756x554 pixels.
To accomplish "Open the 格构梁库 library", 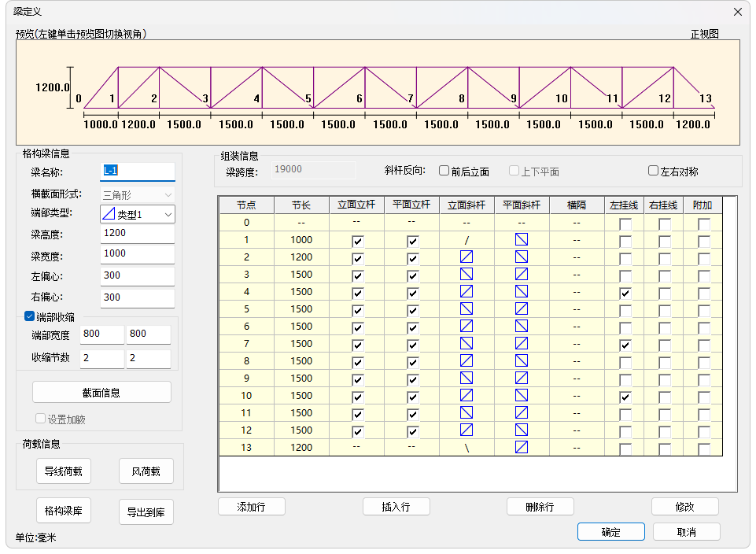I will [63, 511].
